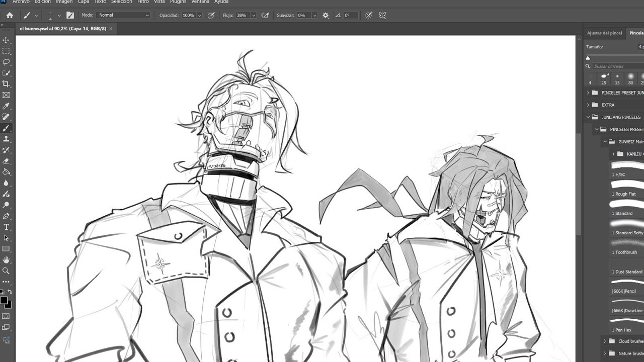Expand the EXTRA brush folder
Image resolution: width=644 pixels, height=362 pixels.
click(x=588, y=105)
